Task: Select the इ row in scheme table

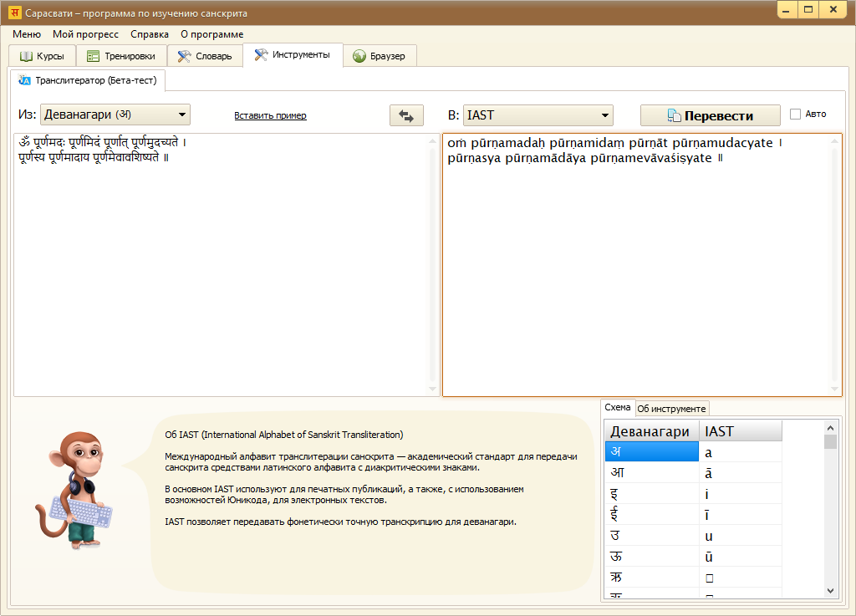Action: coord(651,494)
